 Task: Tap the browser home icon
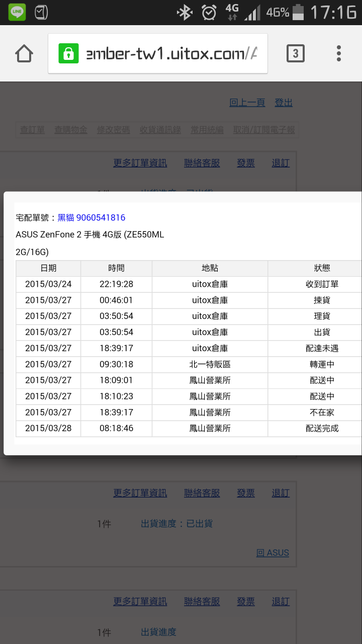[24, 53]
